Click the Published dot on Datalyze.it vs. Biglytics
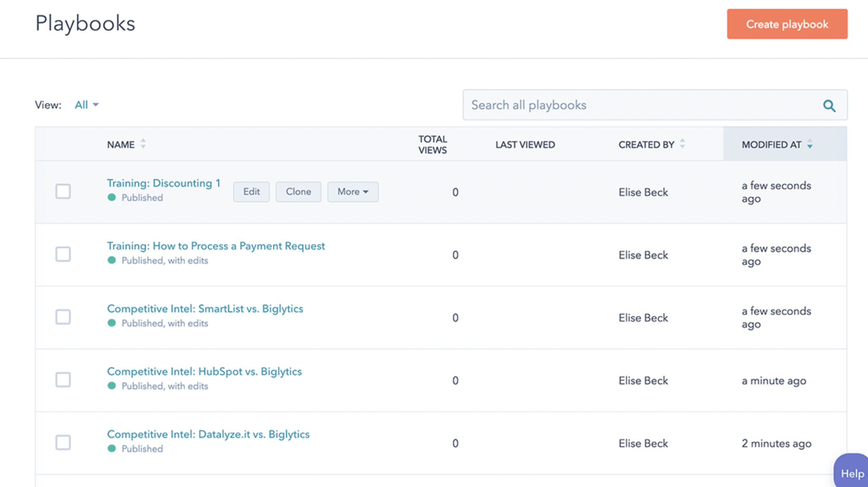The image size is (868, 487). click(112, 449)
